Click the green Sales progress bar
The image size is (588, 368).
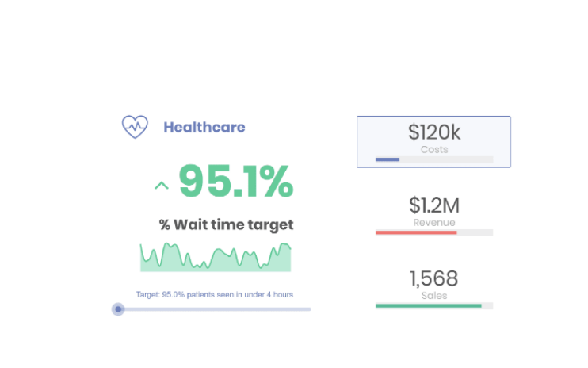tap(428, 305)
